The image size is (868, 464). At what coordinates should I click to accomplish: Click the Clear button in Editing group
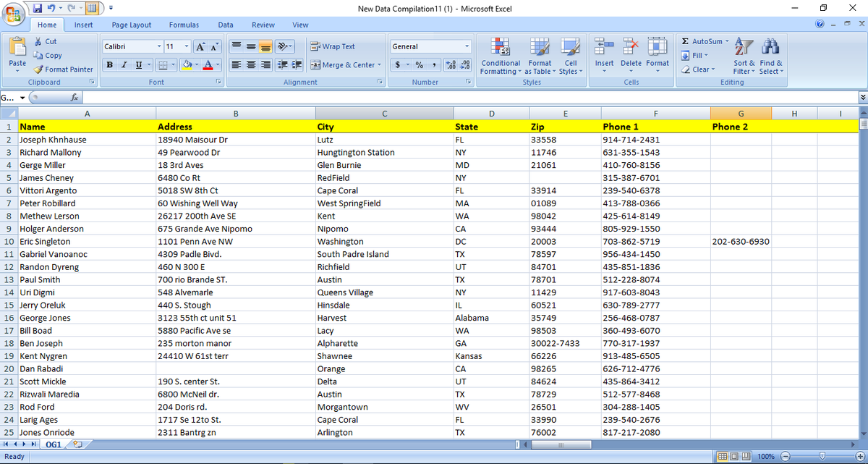point(697,69)
